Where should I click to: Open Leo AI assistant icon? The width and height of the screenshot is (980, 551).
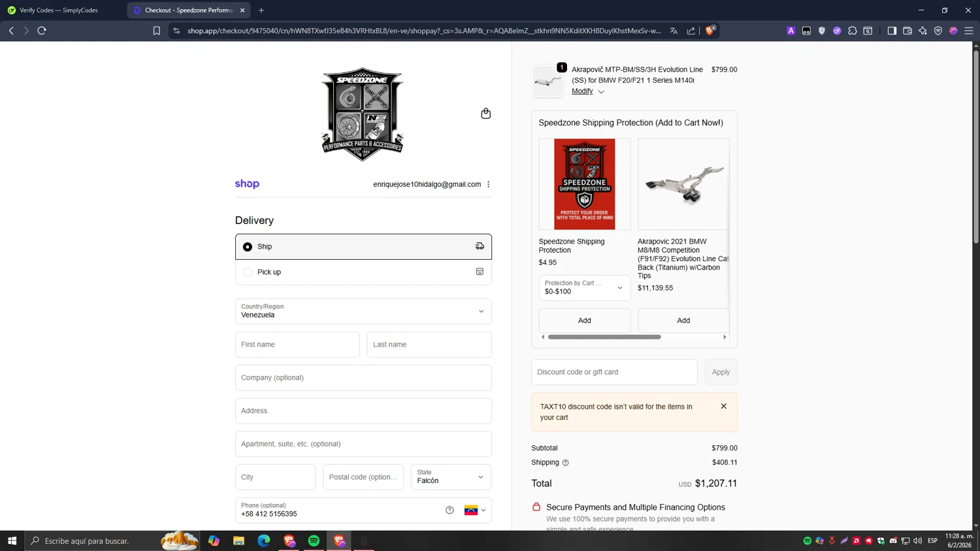[x=923, y=31]
